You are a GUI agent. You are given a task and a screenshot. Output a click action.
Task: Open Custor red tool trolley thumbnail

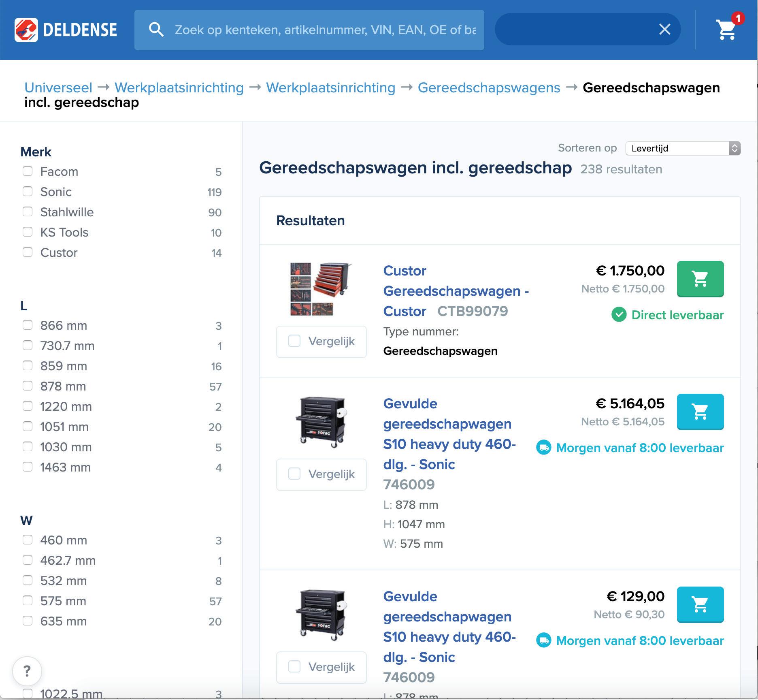click(x=321, y=289)
